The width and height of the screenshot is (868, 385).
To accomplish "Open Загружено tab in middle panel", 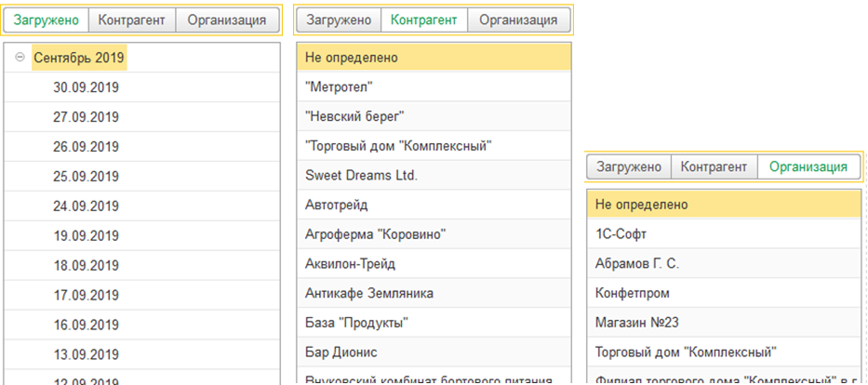I will [339, 20].
